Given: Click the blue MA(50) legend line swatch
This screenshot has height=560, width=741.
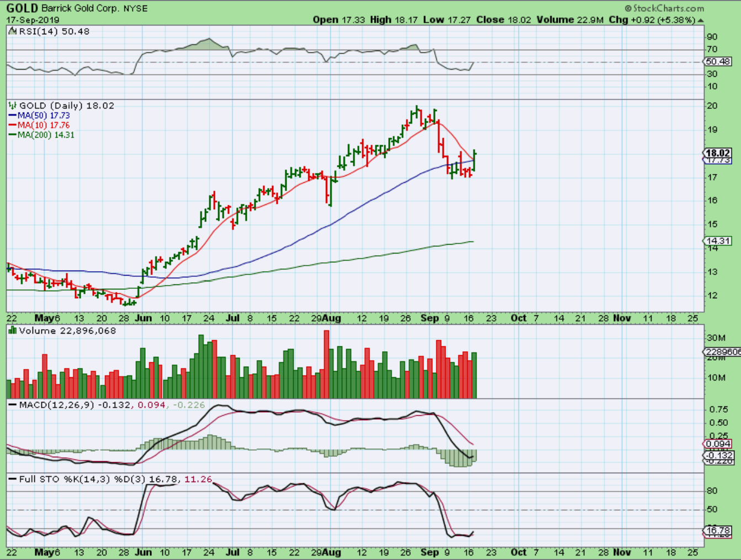Looking at the screenshot, I should tap(13, 115).
